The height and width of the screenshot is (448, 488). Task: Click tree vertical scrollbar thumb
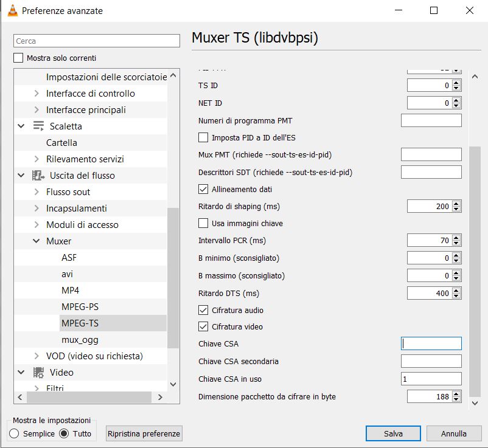click(173, 278)
